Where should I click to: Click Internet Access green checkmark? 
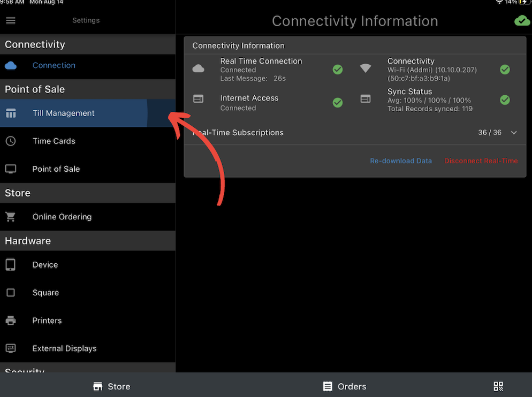(338, 103)
